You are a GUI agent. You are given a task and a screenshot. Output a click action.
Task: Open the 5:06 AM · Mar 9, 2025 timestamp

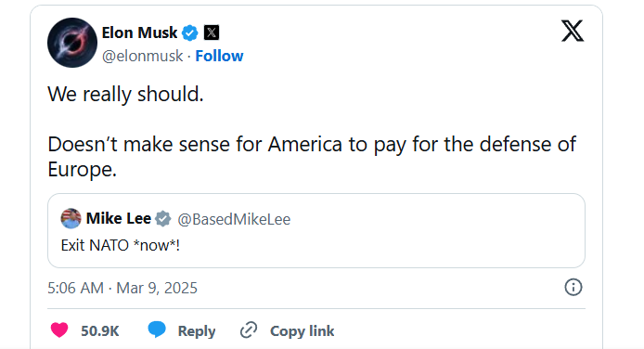[x=122, y=288]
